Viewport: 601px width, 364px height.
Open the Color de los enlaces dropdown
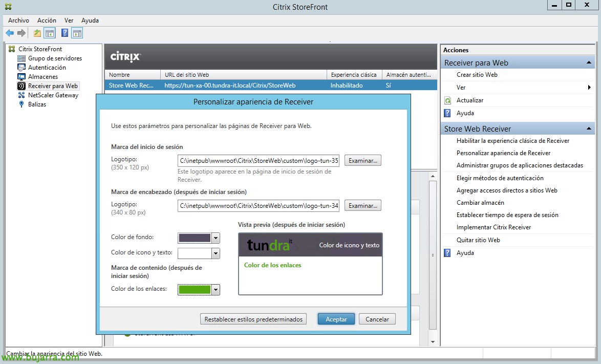pyautogui.click(x=216, y=290)
